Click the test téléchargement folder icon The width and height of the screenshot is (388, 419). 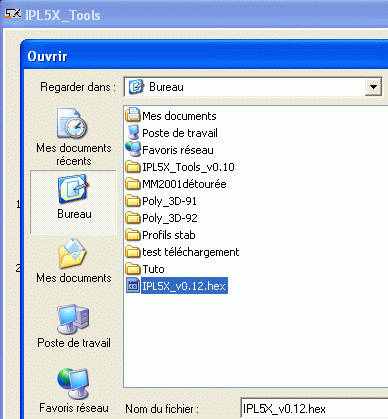click(133, 251)
